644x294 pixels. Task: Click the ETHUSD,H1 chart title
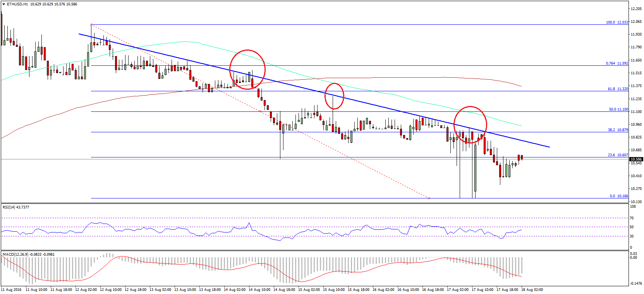17,4
